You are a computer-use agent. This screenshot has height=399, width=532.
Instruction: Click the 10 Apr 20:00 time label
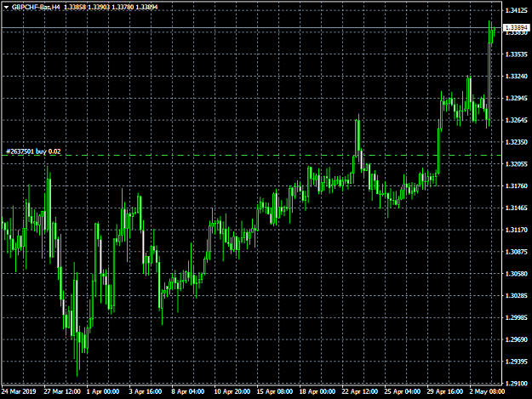point(232,391)
